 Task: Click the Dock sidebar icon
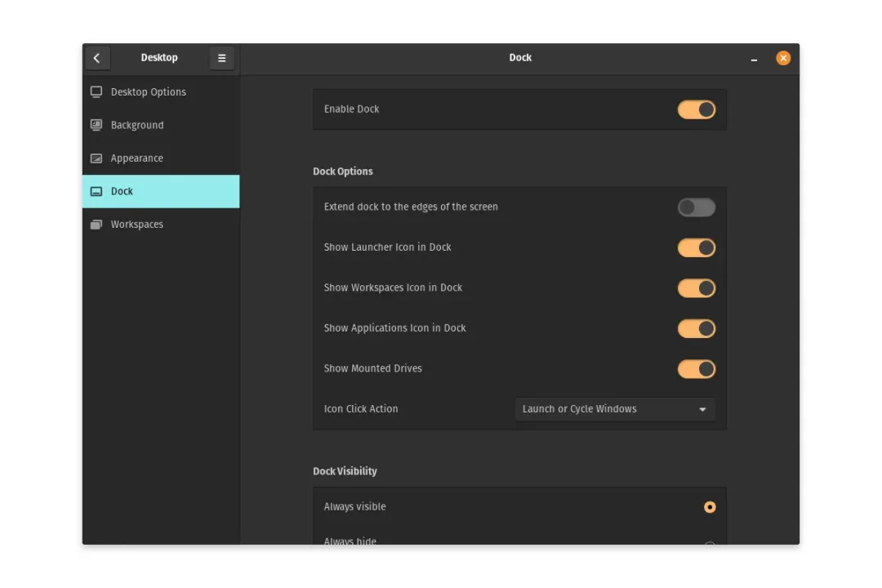[96, 191]
